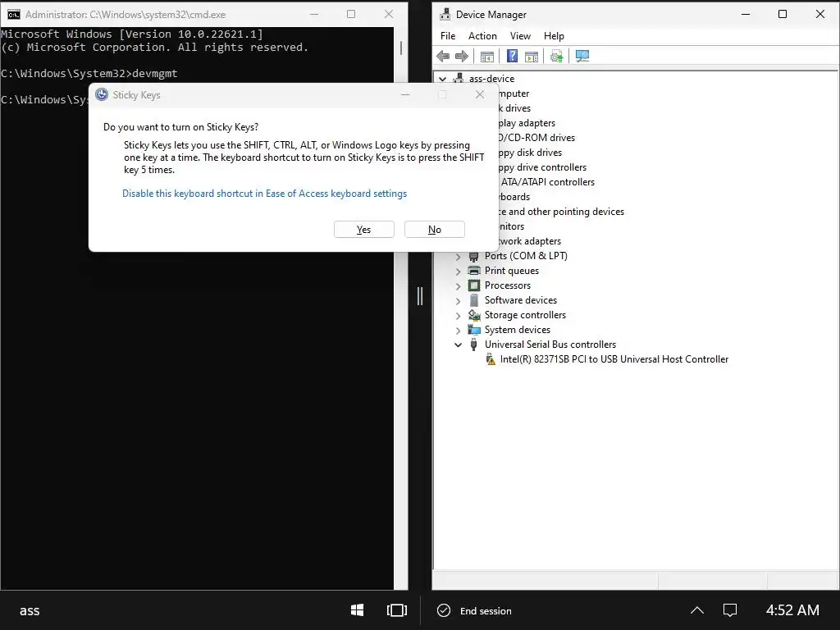Viewport: 840px width, 630px height.
Task: Close the Sticky Keys dialog
Action: [x=479, y=94]
